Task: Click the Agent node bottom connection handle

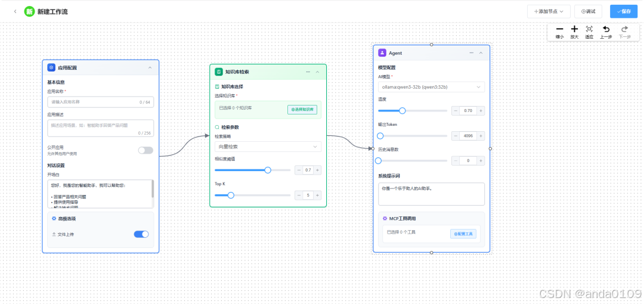Action: (x=431, y=252)
